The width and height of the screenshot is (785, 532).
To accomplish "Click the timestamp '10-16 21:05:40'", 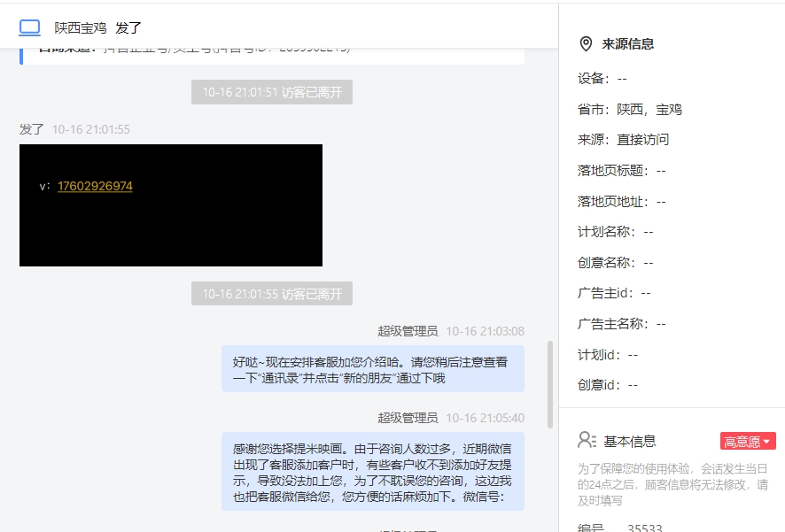I will (486, 418).
